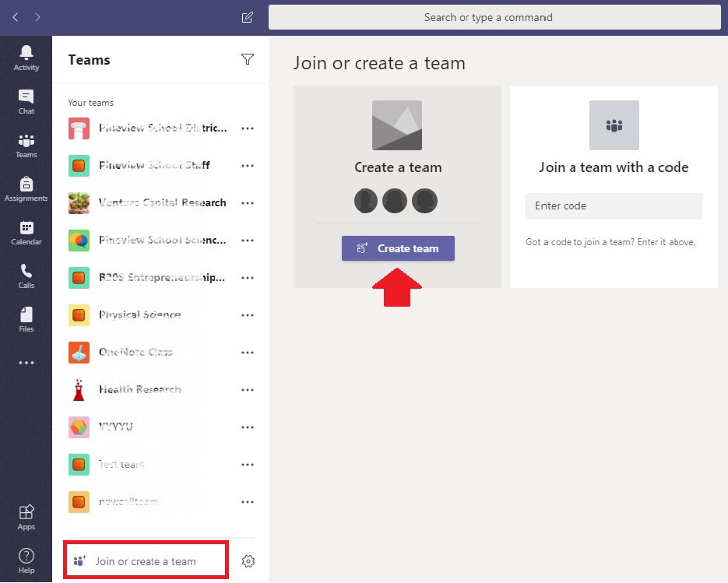Image resolution: width=728 pixels, height=583 pixels.
Task: Go back using the back arrow
Action: [x=16, y=17]
